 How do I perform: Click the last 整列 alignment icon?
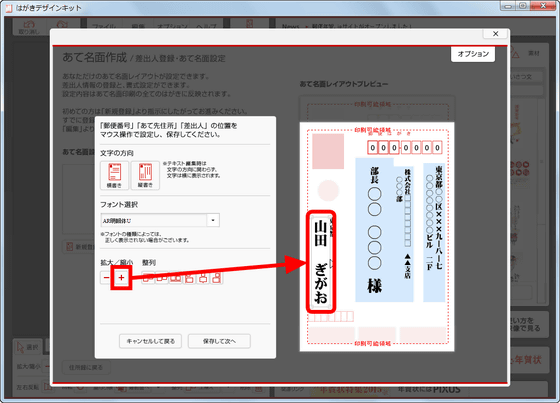pos(216,278)
